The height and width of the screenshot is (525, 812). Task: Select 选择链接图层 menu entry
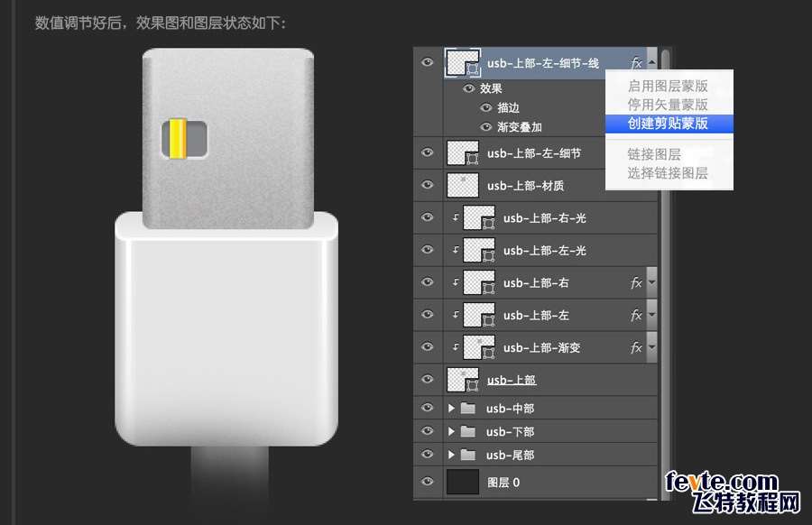pos(669,173)
